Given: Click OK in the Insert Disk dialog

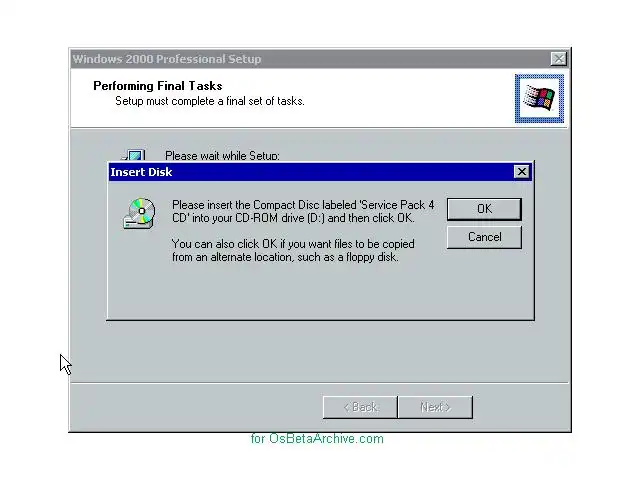Looking at the screenshot, I should 484,209.
